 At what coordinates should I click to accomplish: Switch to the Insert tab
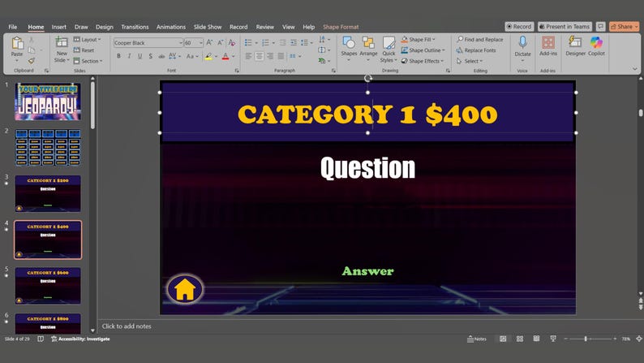coord(58,27)
